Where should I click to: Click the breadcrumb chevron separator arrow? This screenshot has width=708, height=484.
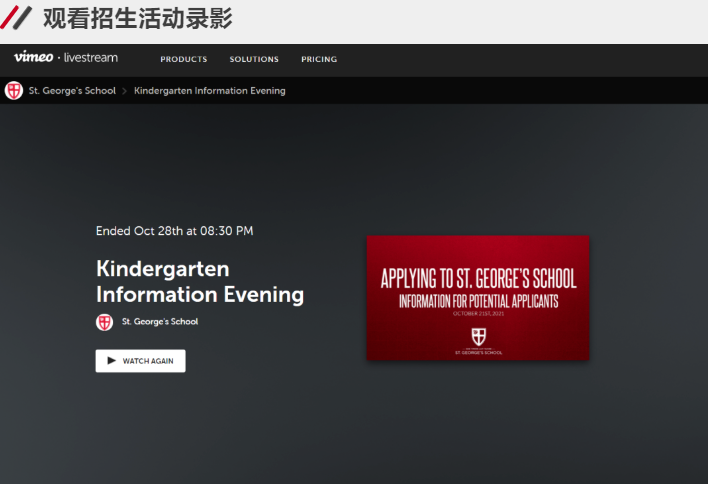[x=125, y=91]
